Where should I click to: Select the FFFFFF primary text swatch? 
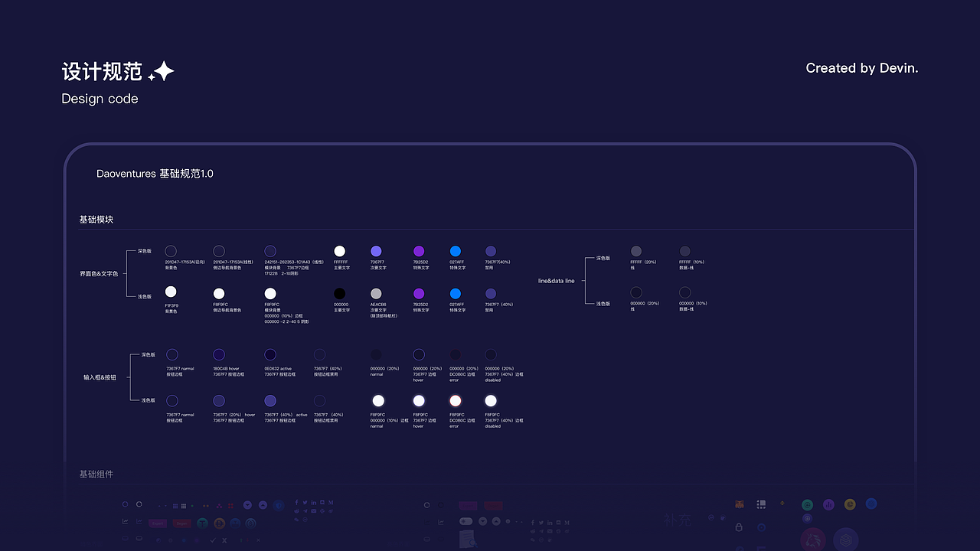pyautogui.click(x=340, y=251)
